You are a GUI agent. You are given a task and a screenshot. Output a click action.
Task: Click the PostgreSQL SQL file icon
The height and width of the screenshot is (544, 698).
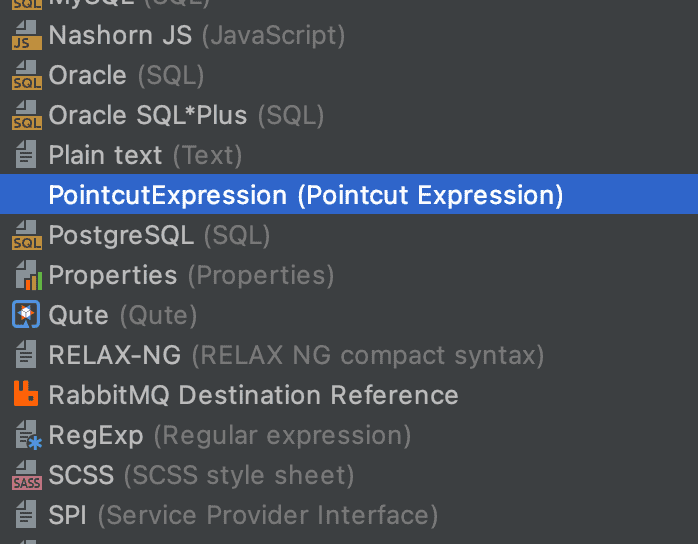27,235
